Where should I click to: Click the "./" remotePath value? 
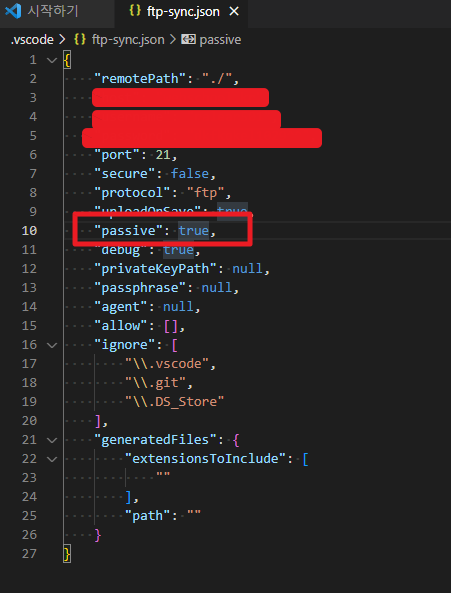pos(217,79)
